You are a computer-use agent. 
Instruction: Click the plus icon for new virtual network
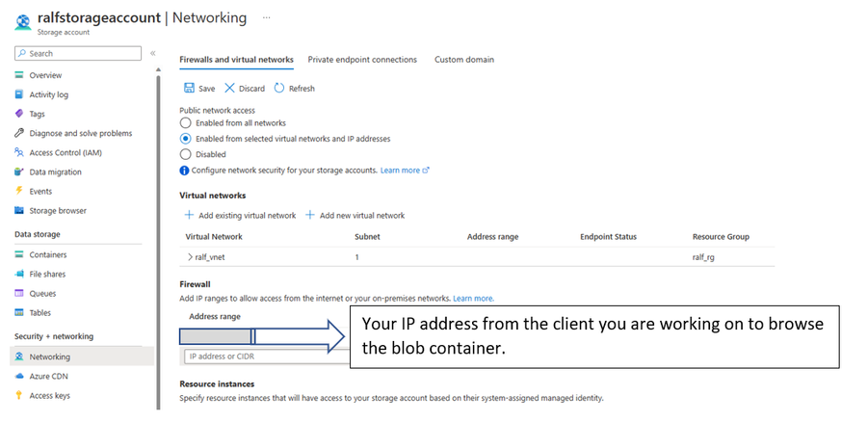pos(310,215)
